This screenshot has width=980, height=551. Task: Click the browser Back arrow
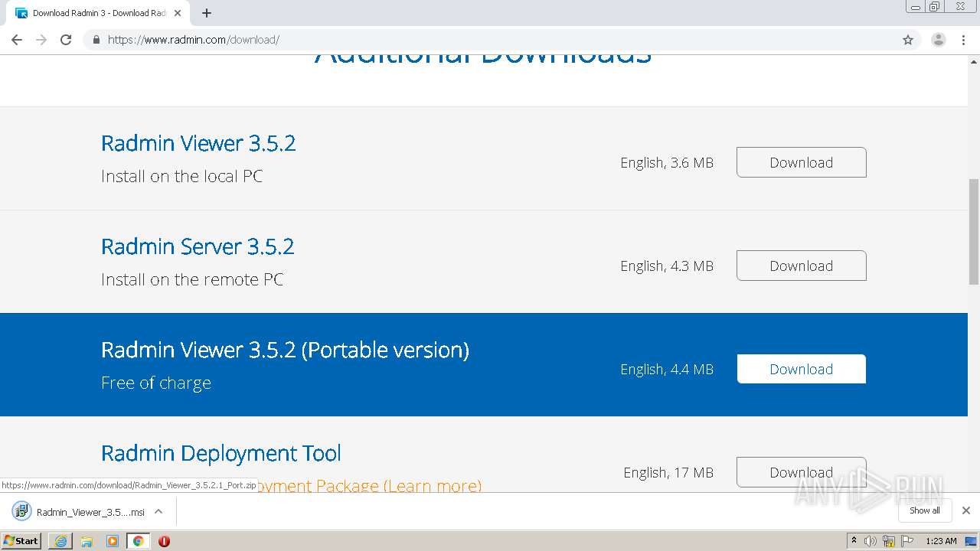pyautogui.click(x=17, y=40)
